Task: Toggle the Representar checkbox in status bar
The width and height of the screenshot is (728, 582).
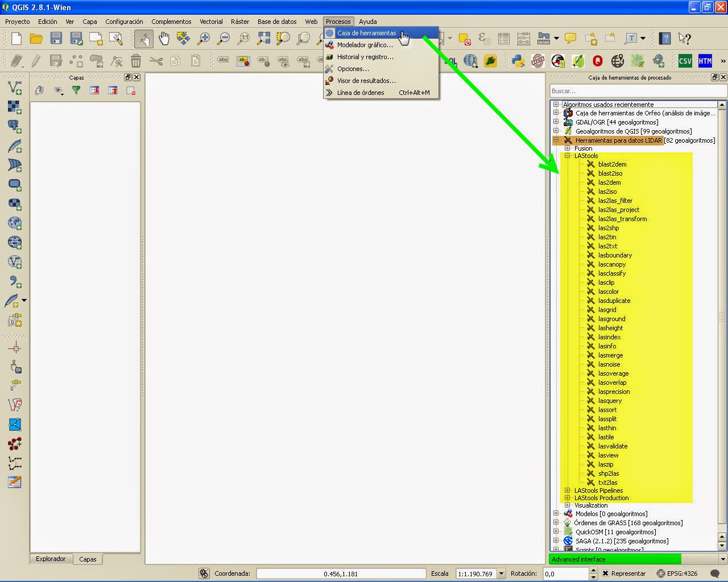Action: coord(605,573)
